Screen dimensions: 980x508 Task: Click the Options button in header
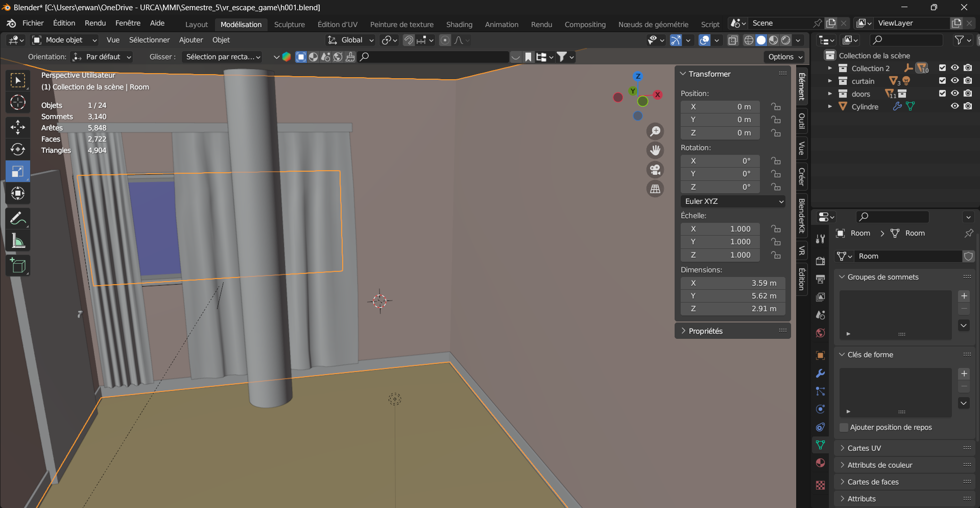coord(785,57)
